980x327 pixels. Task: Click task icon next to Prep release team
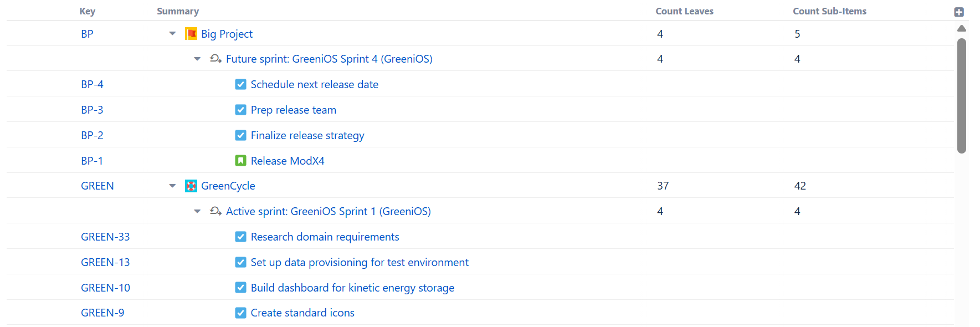point(240,110)
